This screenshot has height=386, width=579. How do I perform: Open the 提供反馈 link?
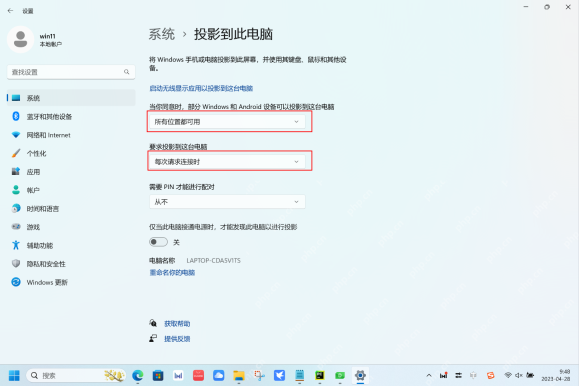[x=177, y=339]
